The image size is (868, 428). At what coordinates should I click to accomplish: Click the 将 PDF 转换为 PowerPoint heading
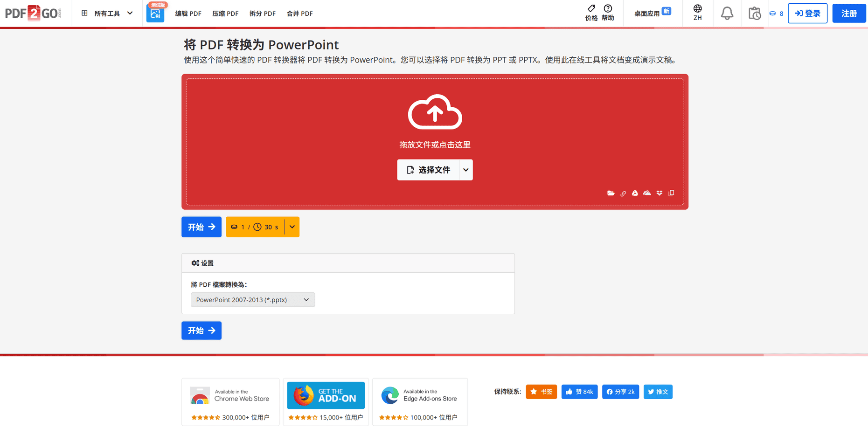[261, 45]
